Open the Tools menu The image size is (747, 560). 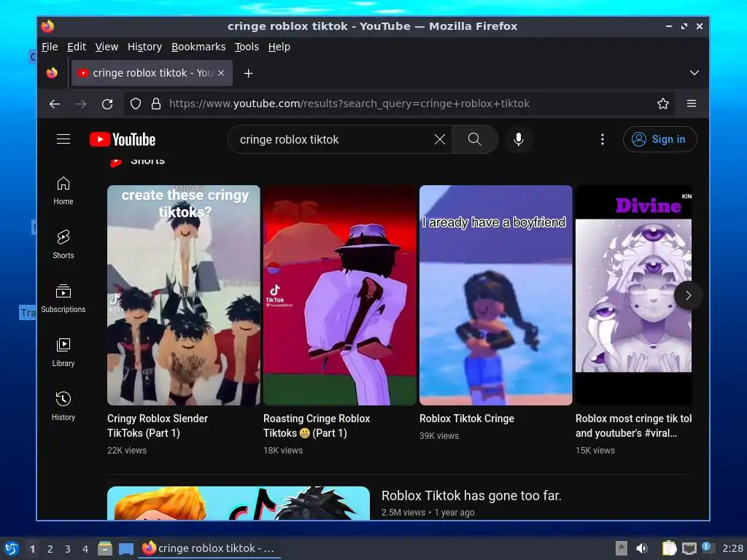(x=247, y=47)
